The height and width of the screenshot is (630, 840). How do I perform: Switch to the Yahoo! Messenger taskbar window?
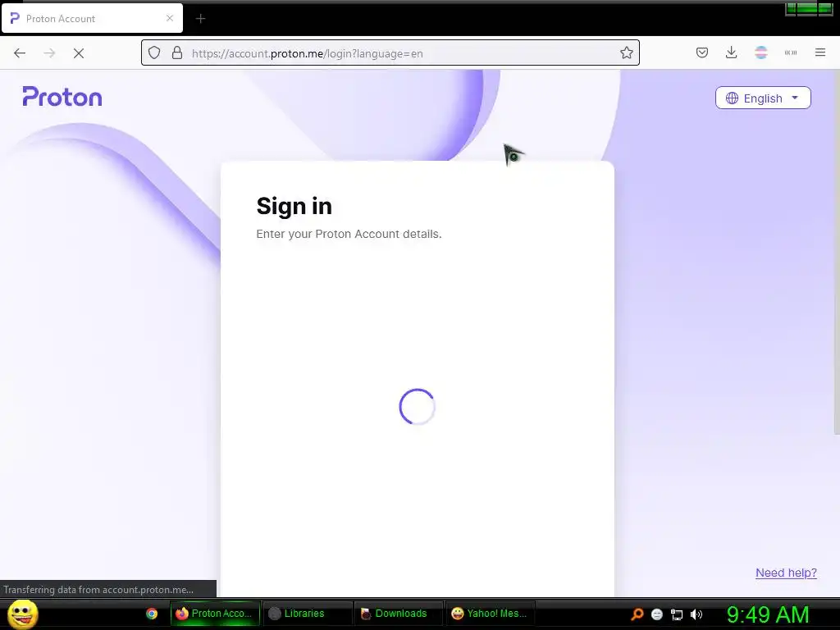(491, 614)
